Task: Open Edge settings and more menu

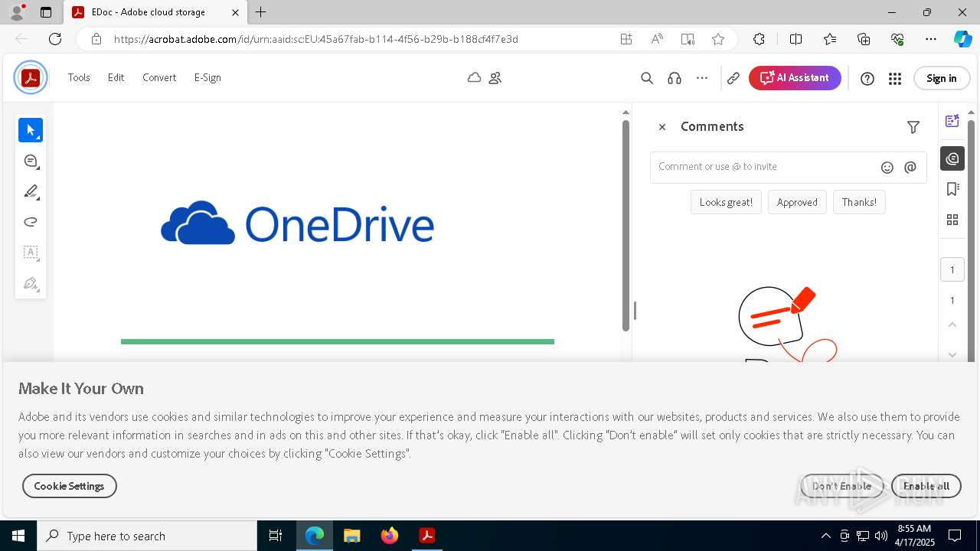Action: (x=931, y=39)
